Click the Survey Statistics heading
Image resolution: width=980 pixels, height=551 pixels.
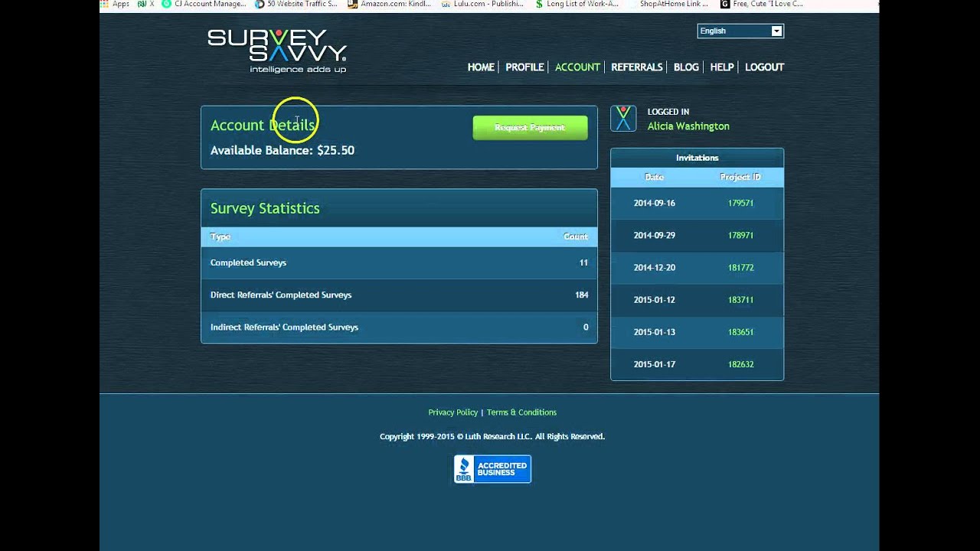pos(265,208)
